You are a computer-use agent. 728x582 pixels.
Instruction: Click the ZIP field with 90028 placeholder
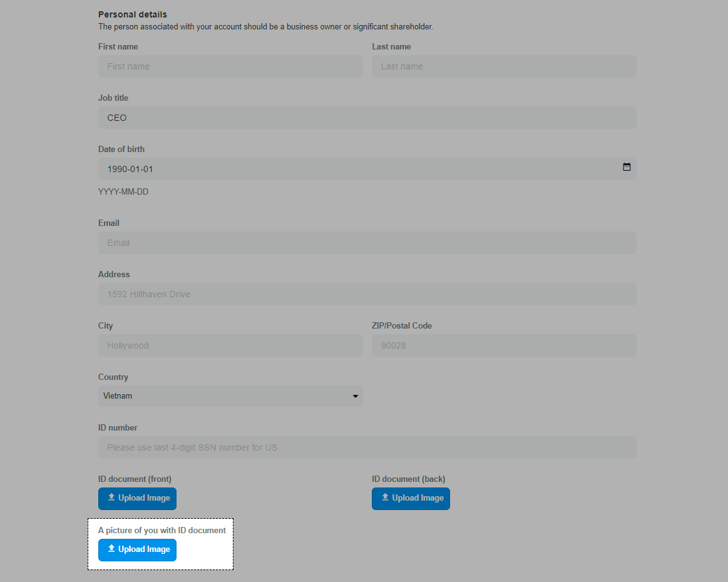pos(504,345)
